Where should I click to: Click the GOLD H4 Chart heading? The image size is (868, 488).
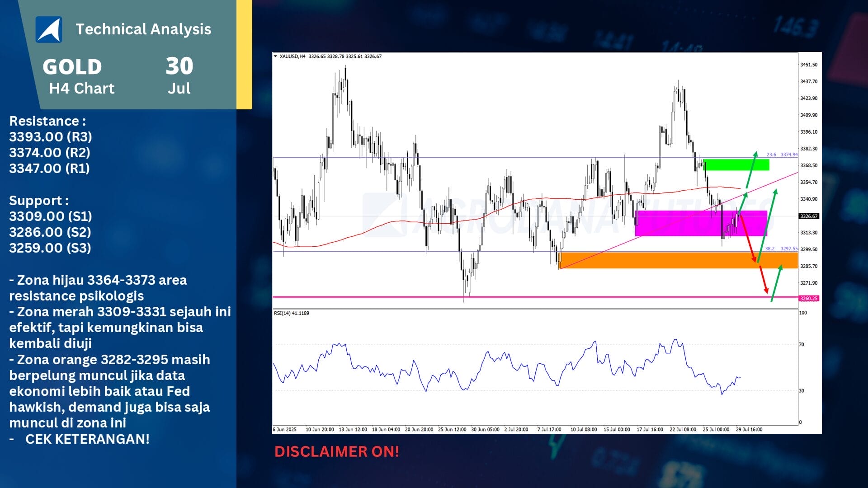[x=78, y=76]
